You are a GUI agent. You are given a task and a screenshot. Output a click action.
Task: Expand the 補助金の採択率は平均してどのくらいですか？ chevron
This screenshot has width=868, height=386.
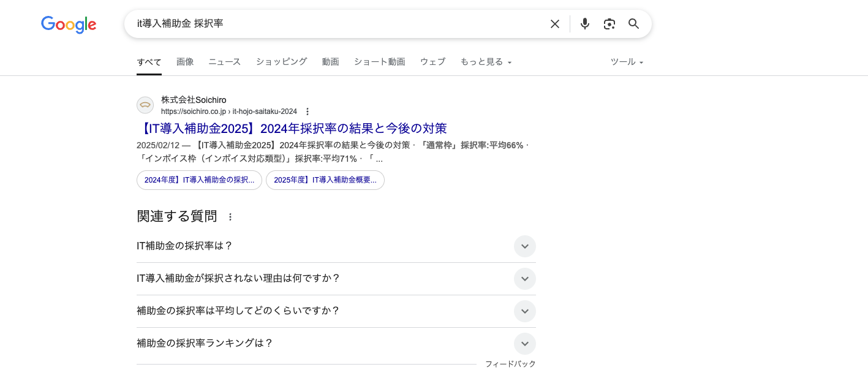point(525,311)
